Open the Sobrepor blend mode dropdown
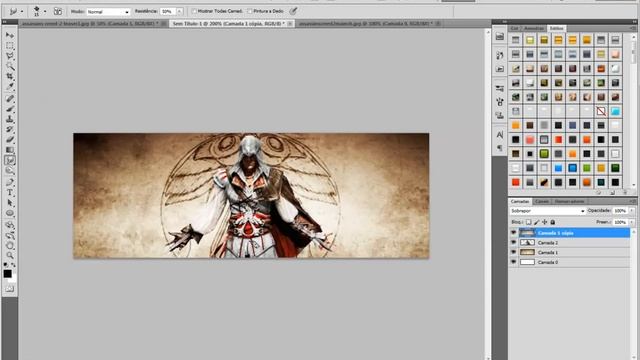This screenshot has width=640, height=360. (547, 211)
